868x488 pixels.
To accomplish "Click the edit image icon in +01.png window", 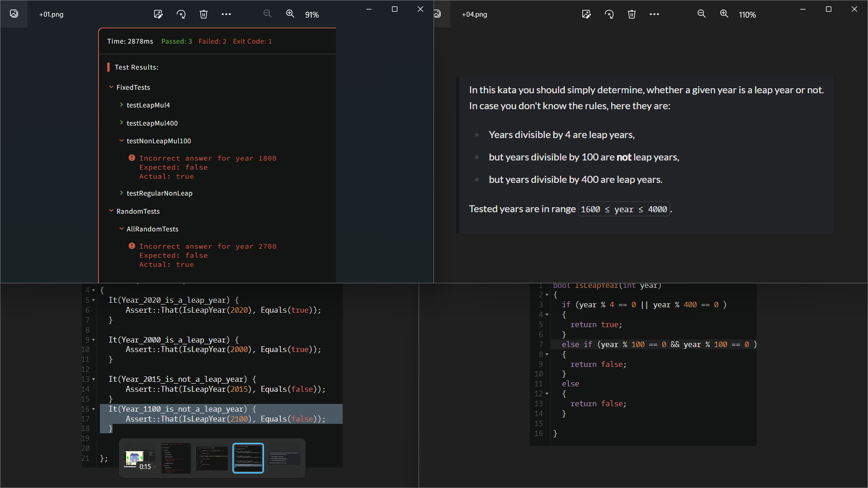I will pos(158,14).
